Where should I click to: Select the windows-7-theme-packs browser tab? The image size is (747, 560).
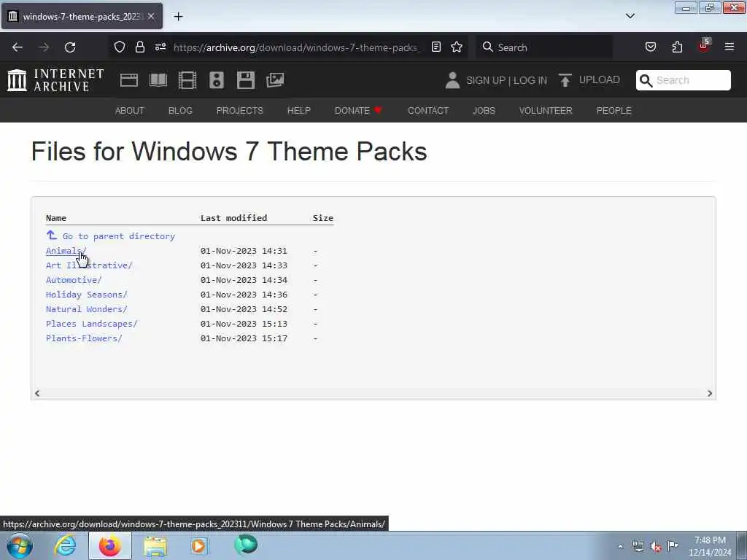tap(82, 17)
